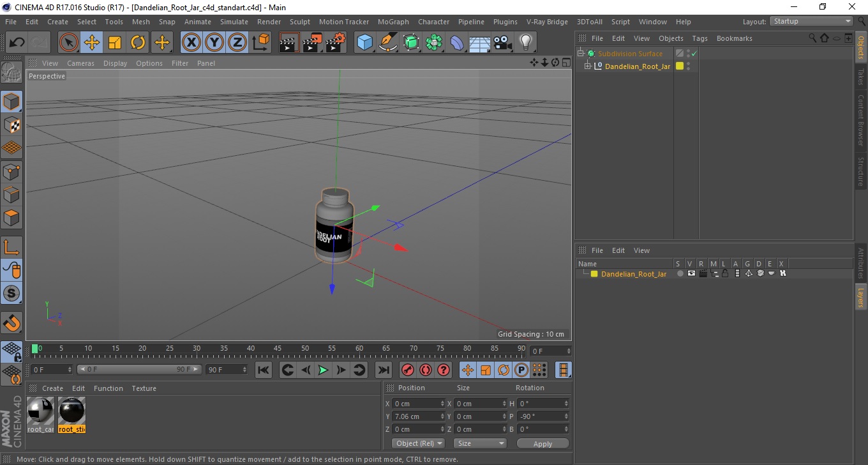Open the Array modeling objects icon
Viewport: 868px width, 465px height.
pos(434,43)
